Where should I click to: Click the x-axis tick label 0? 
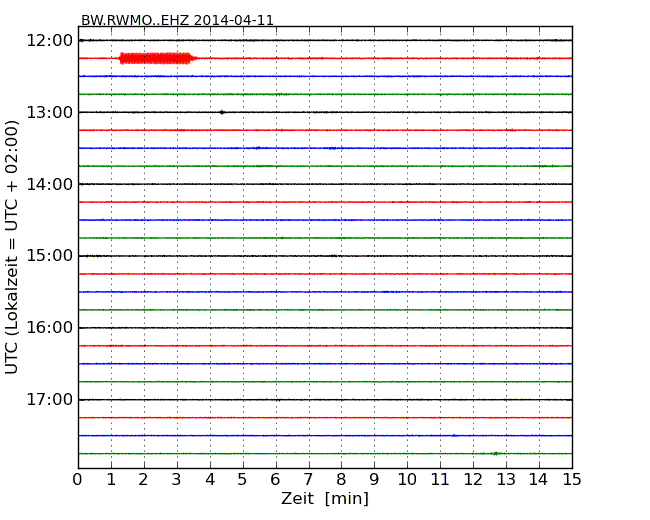(78, 480)
